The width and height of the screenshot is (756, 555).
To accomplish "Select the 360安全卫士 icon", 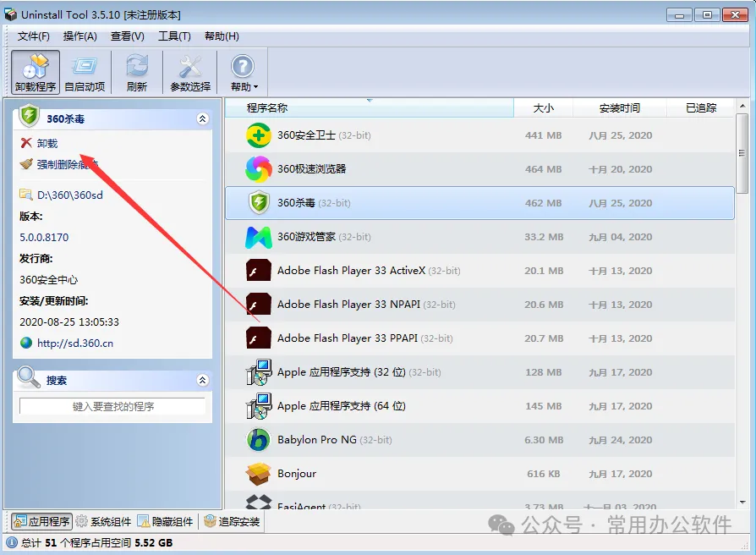I will click(259, 135).
